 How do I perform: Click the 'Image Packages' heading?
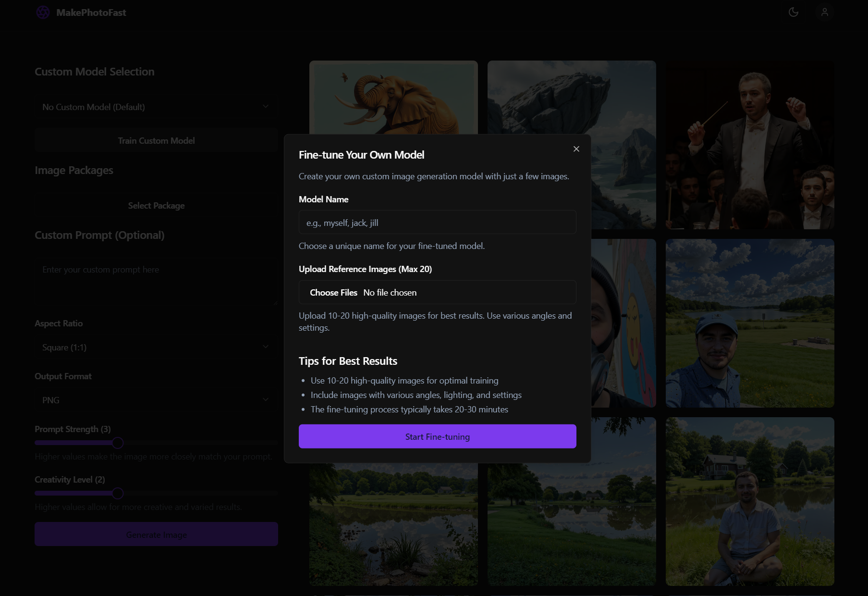tap(74, 170)
